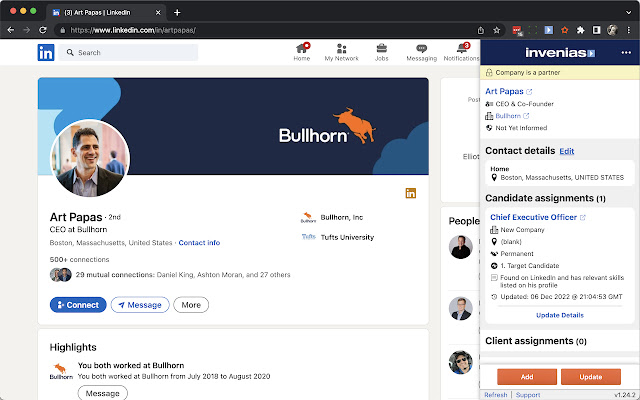Open Chrome side panel icon
The height and width of the screenshot is (400, 640).
point(596,30)
